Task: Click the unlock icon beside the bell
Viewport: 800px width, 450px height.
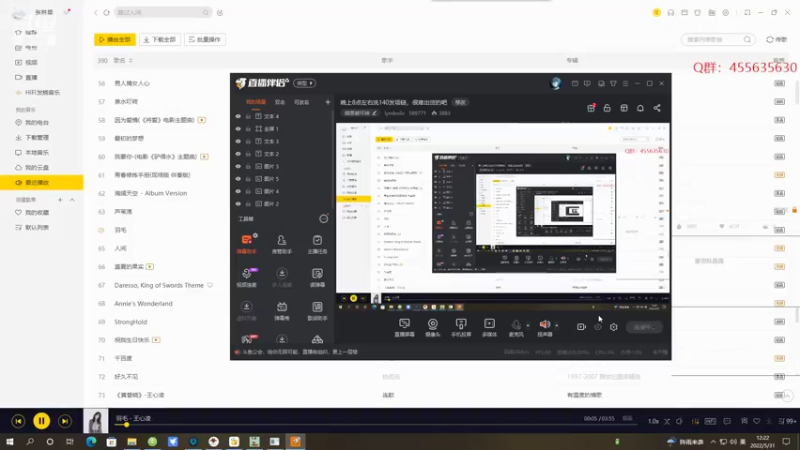Action: 607,108
